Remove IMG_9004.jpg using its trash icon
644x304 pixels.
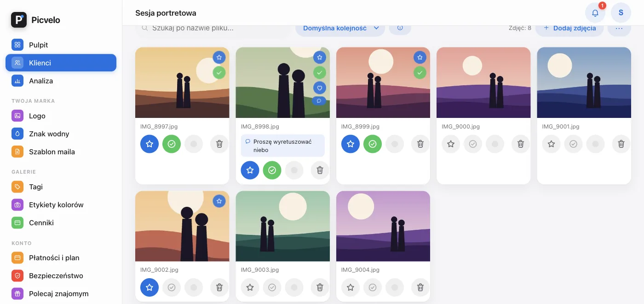click(420, 287)
